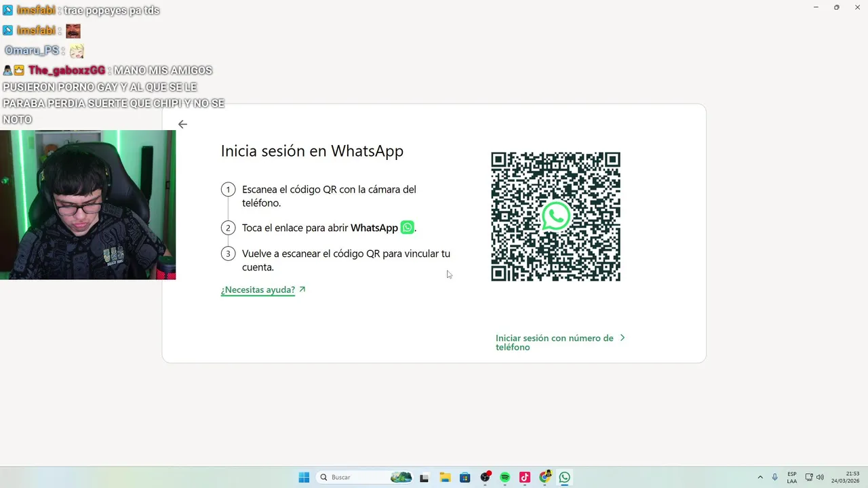Open the ¿Necesitas ayuda? link

(258, 289)
